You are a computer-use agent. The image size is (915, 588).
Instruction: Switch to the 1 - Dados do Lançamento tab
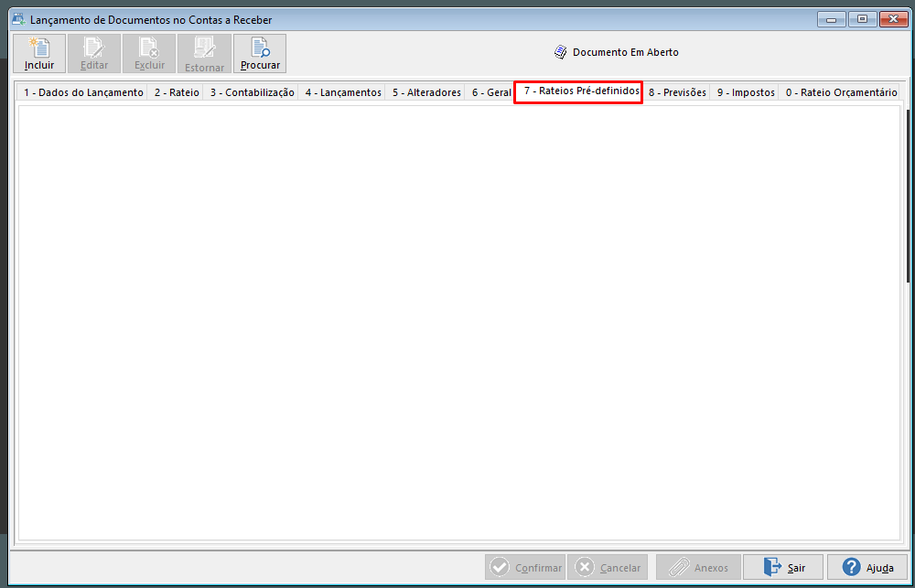click(83, 92)
